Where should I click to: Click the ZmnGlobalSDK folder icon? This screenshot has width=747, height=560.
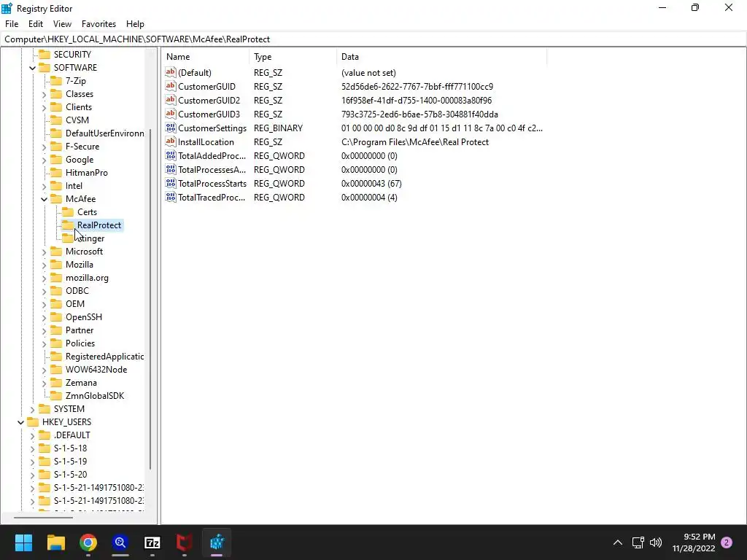(x=56, y=396)
